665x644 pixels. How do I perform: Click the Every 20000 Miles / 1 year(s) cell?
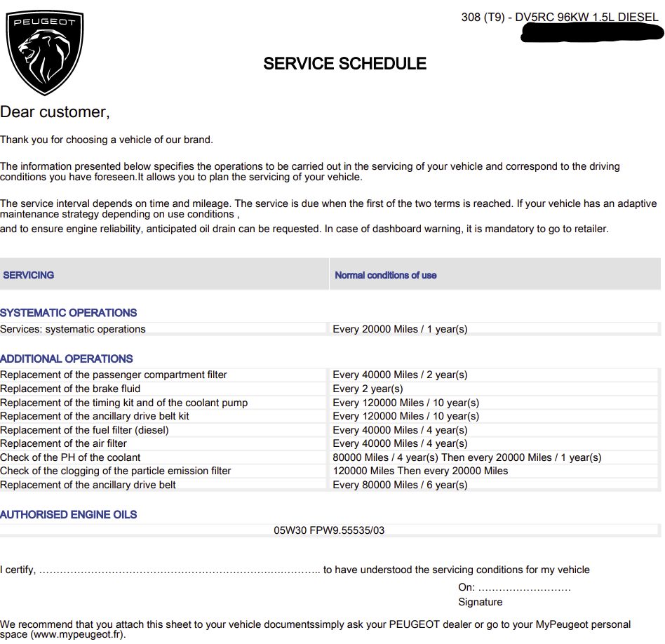tap(400, 329)
